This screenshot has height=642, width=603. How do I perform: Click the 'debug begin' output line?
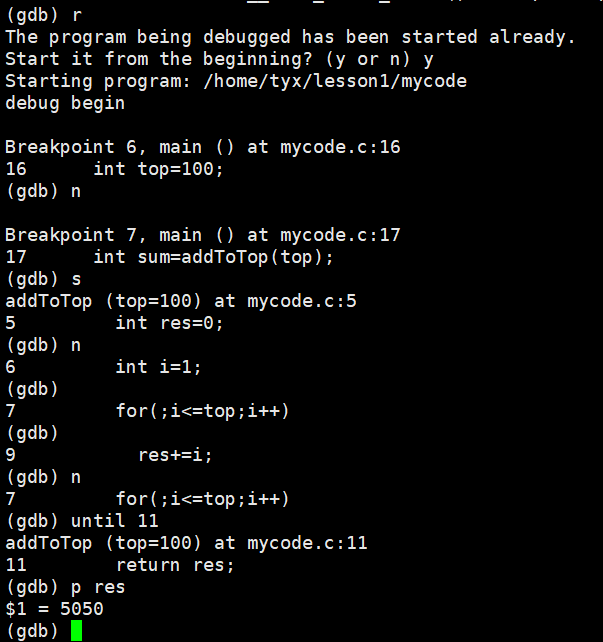coord(65,103)
